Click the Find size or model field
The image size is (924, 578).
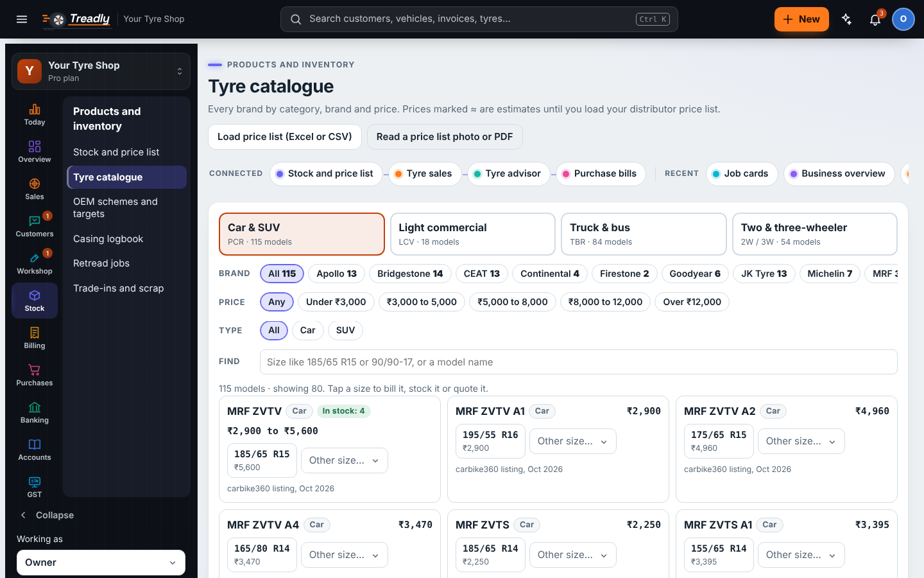[579, 362]
